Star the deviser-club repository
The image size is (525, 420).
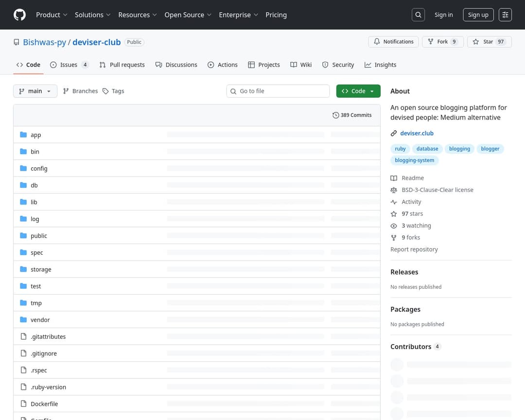(x=489, y=42)
